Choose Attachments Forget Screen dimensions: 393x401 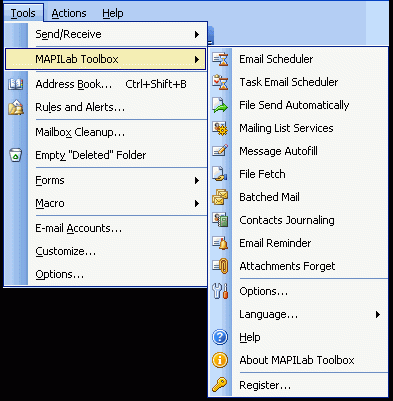(x=298, y=266)
